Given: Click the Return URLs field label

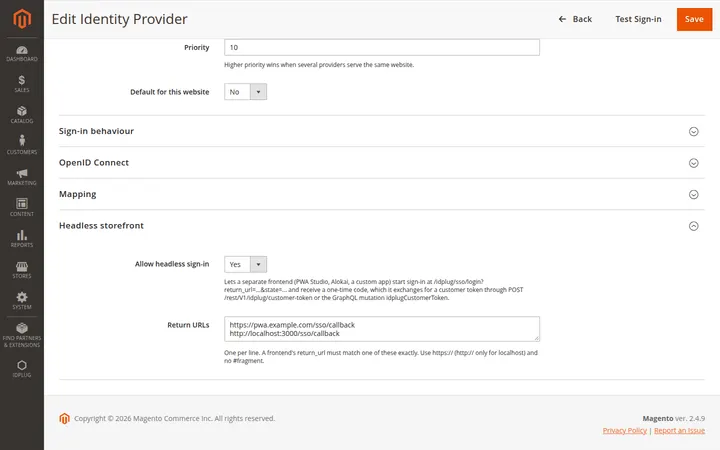Looking at the screenshot, I should (188, 325).
